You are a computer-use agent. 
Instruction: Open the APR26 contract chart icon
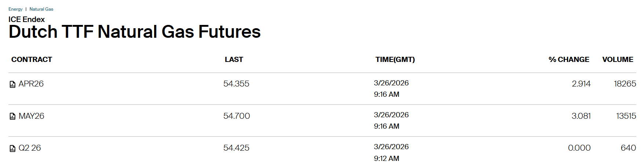[12, 84]
